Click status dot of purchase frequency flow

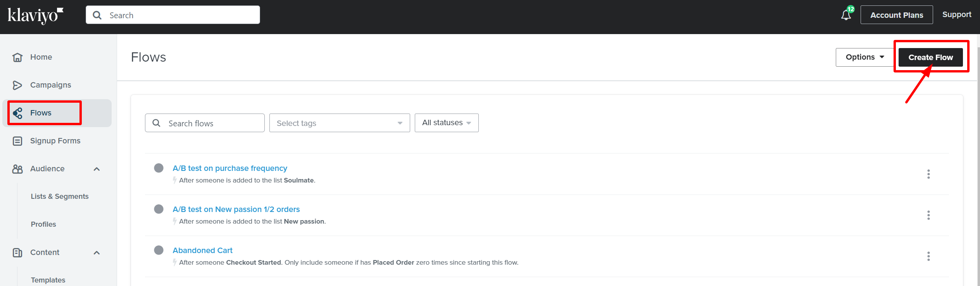coord(159,168)
